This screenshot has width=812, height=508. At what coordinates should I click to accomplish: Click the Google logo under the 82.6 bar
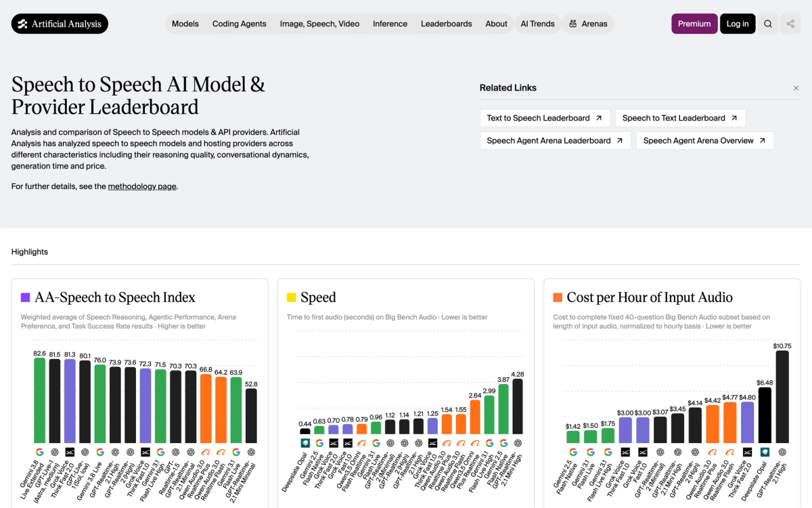pyautogui.click(x=40, y=452)
